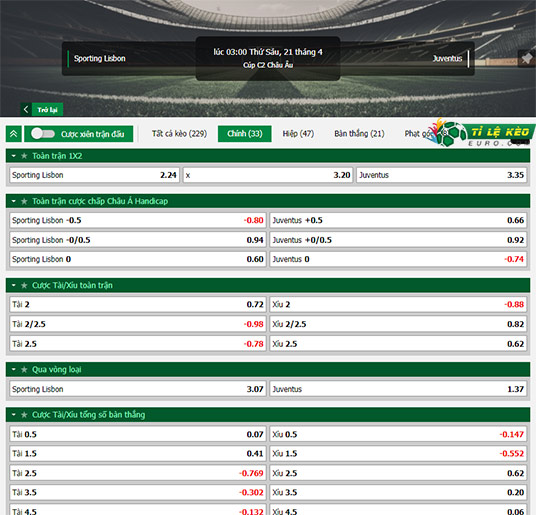This screenshot has width=536, height=515.
Task: Open the Bàn thắng (21) tab
Action: click(359, 134)
